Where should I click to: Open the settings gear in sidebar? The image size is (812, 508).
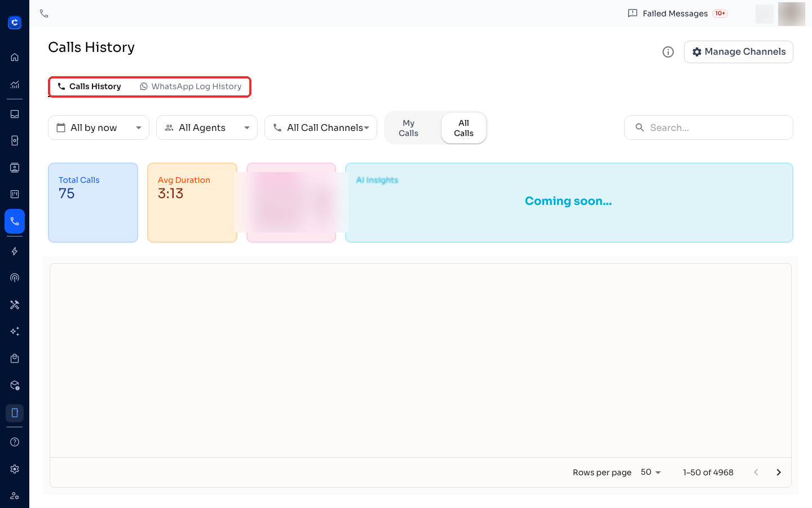pos(15,469)
